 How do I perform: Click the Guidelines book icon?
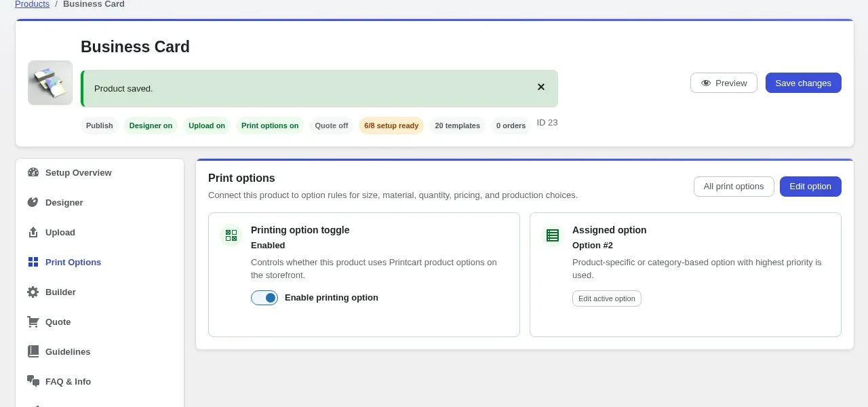[33, 351]
